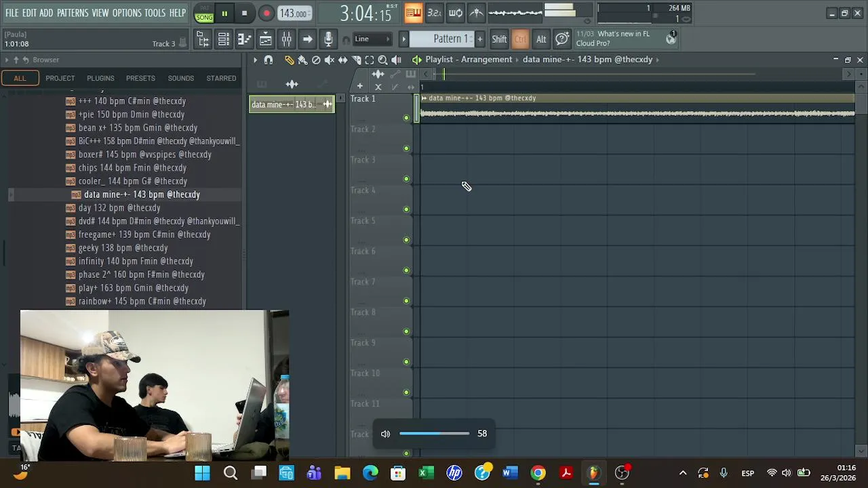The width and height of the screenshot is (868, 488).
Task: Select the Mute tool in playlist toolbar
Action: 330,60
